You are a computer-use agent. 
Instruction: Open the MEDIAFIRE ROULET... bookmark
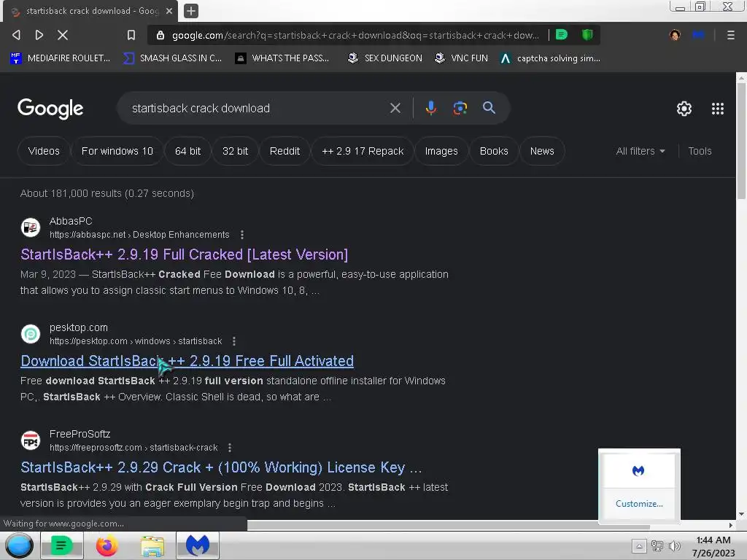tap(60, 58)
